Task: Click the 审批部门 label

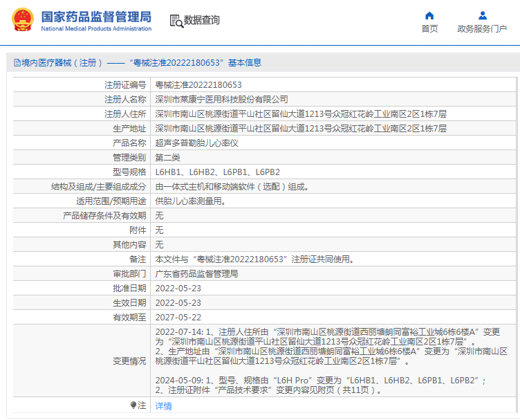Action: [x=129, y=274]
